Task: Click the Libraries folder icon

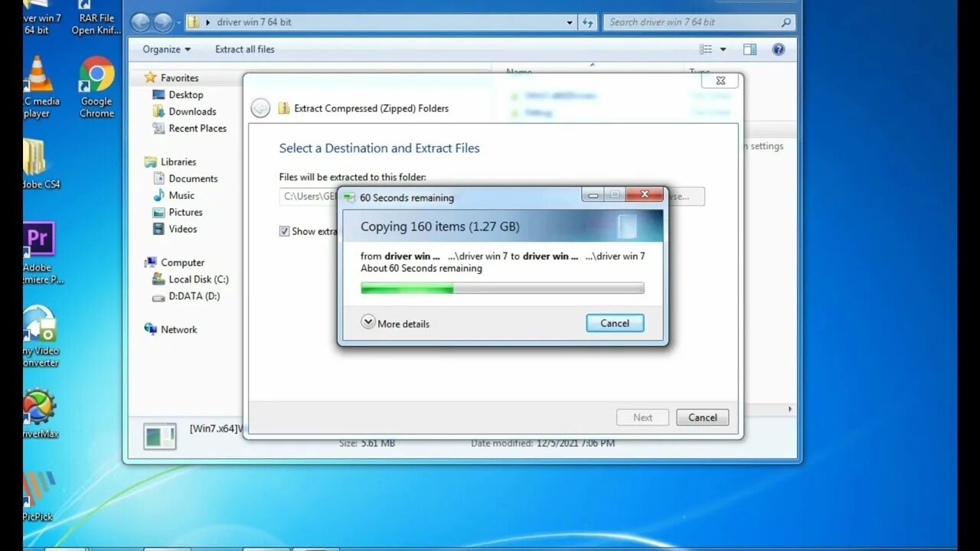Action: tap(150, 161)
